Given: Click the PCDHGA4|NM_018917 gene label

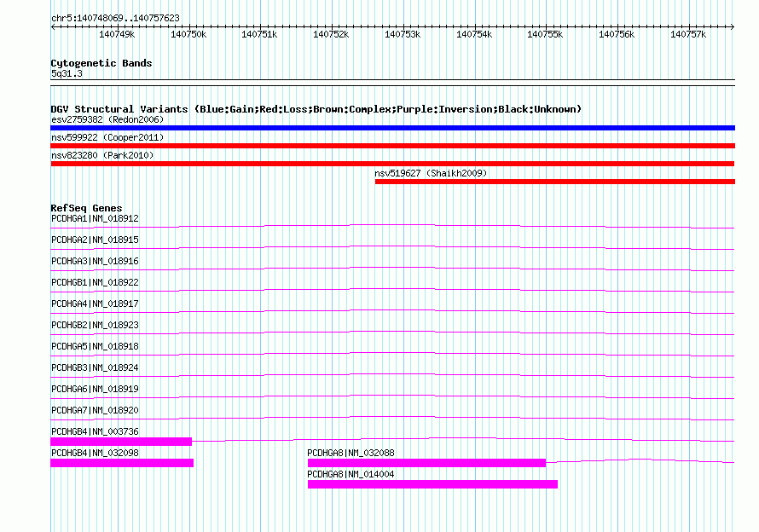Looking at the screenshot, I should (95, 304).
